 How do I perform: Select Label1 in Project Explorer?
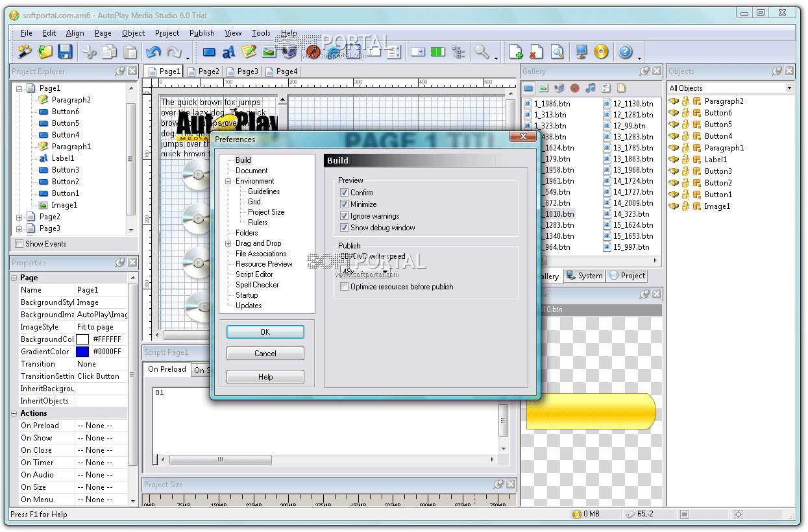tap(63, 158)
